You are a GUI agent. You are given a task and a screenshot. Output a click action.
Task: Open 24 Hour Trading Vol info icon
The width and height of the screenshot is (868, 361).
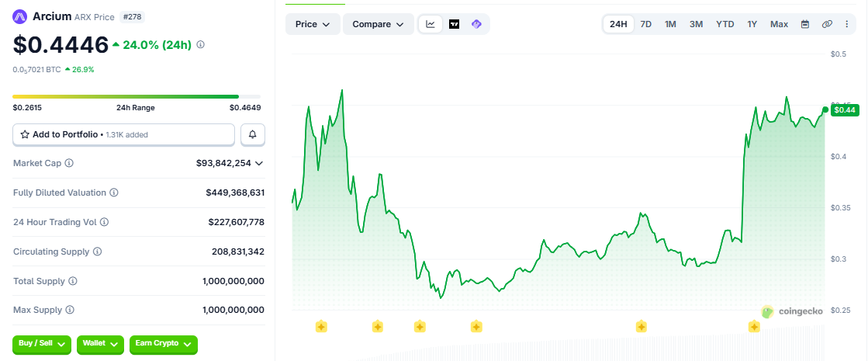coord(104,222)
